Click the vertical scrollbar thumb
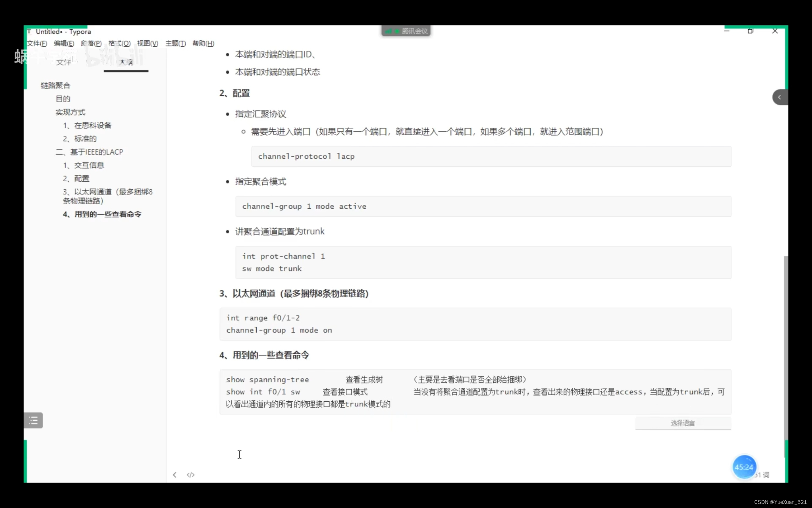 pyautogui.click(x=786, y=356)
